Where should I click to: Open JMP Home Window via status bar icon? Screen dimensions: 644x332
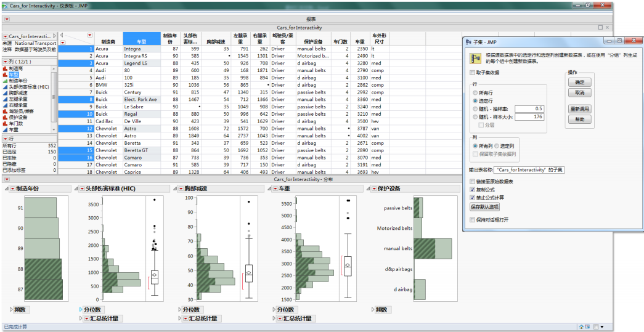582,327
